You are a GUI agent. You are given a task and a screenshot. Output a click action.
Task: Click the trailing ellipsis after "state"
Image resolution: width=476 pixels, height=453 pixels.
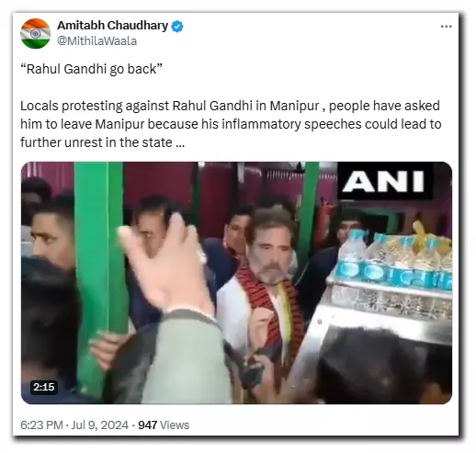click(x=180, y=143)
